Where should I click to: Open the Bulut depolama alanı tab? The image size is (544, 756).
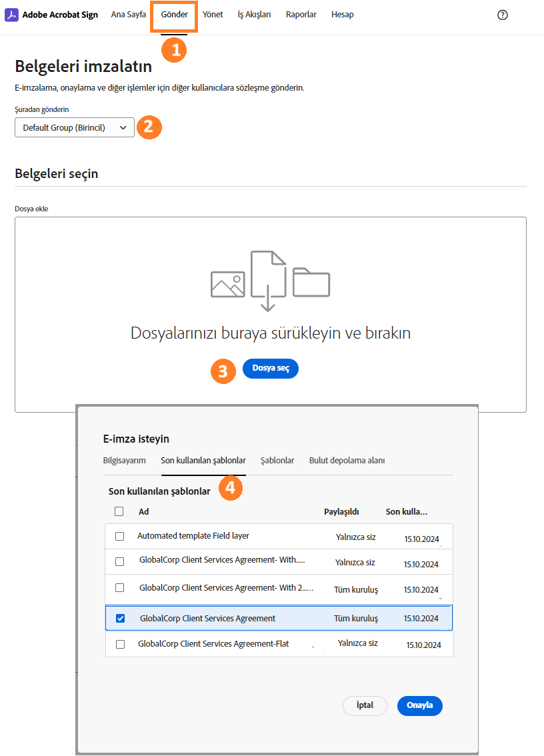[349, 460]
